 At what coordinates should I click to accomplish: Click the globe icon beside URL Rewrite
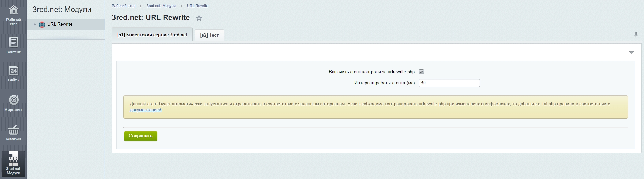42,24
